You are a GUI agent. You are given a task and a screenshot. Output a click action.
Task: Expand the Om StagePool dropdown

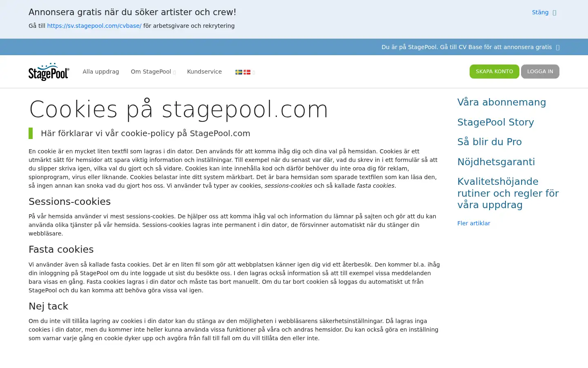(x=153, y=72)
